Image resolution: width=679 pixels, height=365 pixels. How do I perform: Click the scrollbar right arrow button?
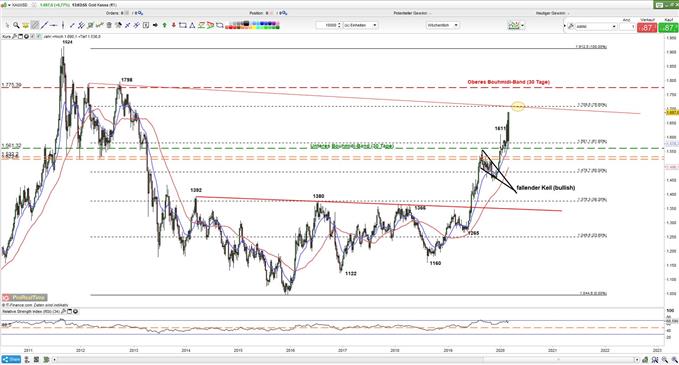click(x=637, y=360)
